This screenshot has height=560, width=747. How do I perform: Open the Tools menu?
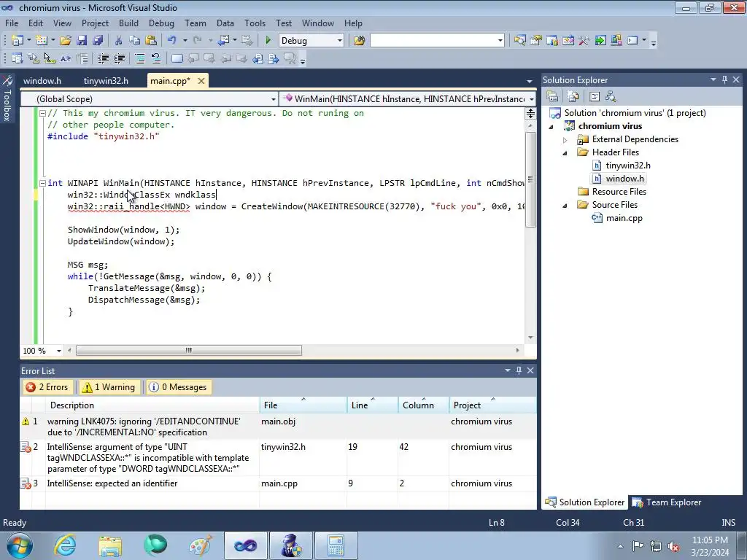[x=255, y=23]
